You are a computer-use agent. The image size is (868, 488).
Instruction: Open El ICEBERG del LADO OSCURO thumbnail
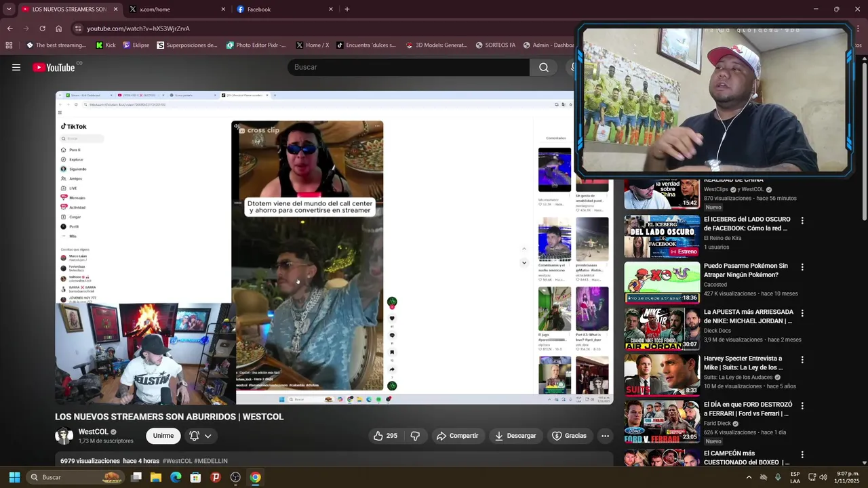[662, 237]
